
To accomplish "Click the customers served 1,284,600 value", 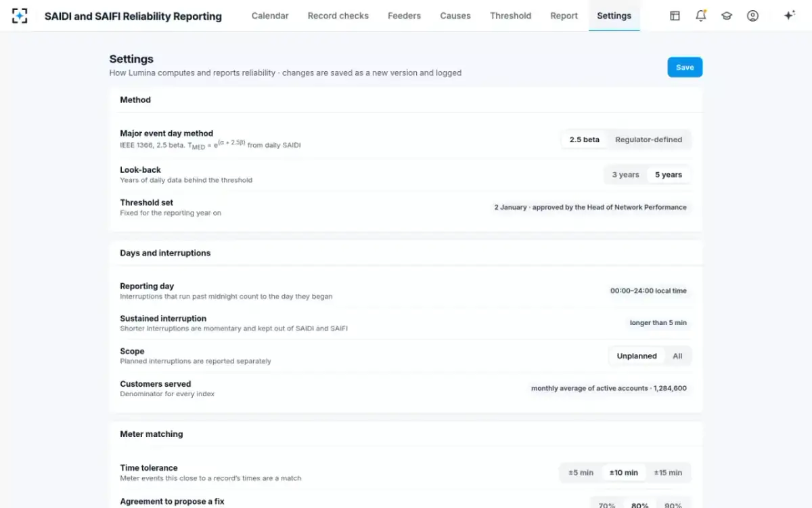I will (608, 388).
